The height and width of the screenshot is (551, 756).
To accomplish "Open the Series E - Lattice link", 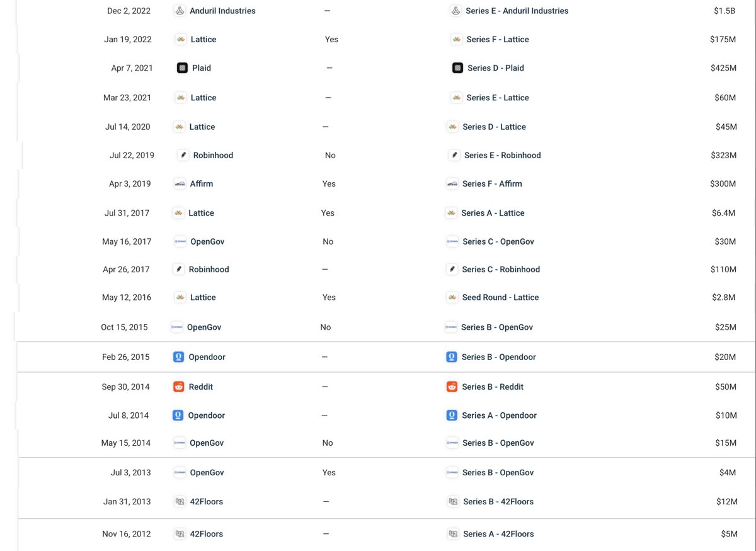I will pyautogui.click(x=498, y=98).
